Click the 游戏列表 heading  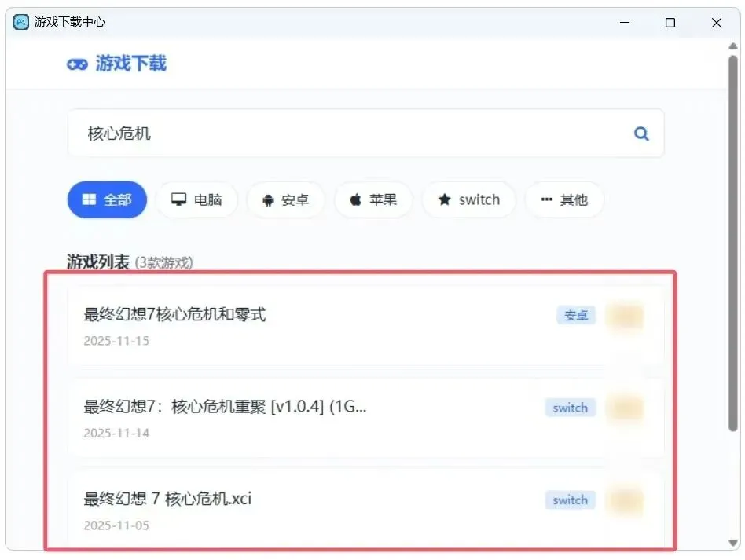[98, 262]
